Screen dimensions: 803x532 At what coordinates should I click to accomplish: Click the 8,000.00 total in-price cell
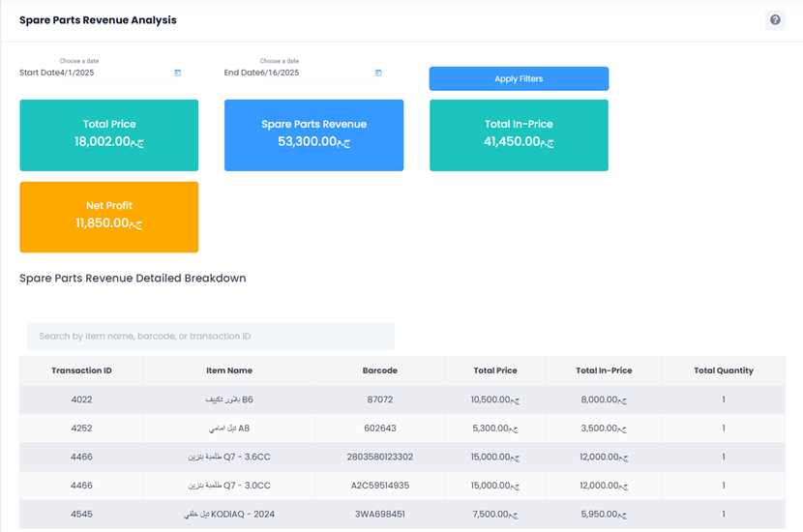(x=604, y=399)
